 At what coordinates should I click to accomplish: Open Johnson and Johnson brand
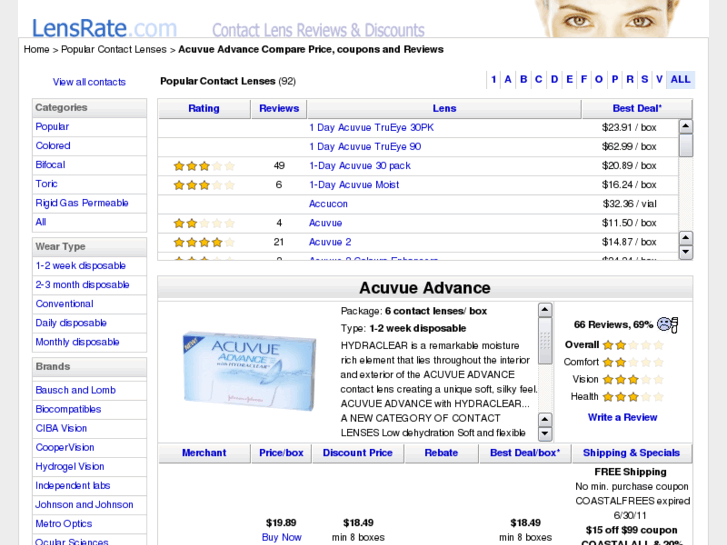[x=84, y=505]
